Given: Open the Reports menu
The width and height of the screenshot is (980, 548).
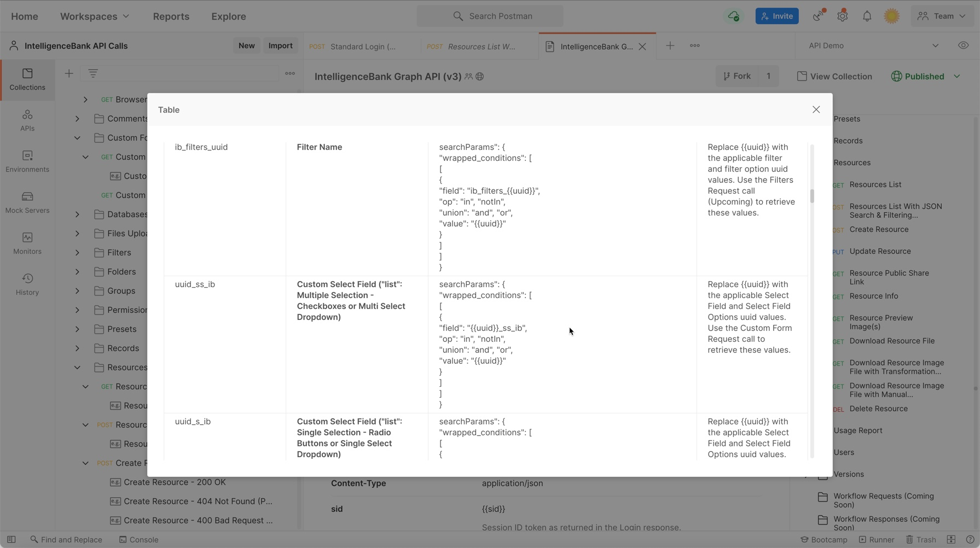Looking at the screenshot, I should point(171,16).
